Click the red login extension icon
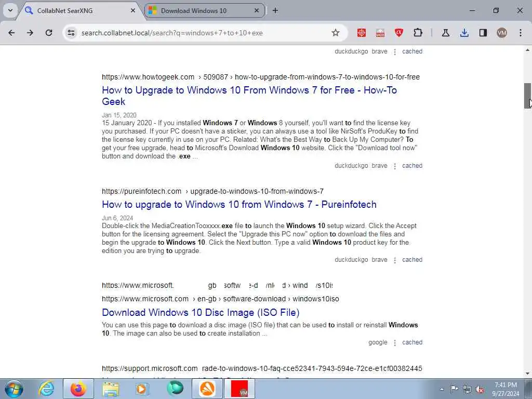This screenshot has width=532, height=399. [x=380, y=33]
